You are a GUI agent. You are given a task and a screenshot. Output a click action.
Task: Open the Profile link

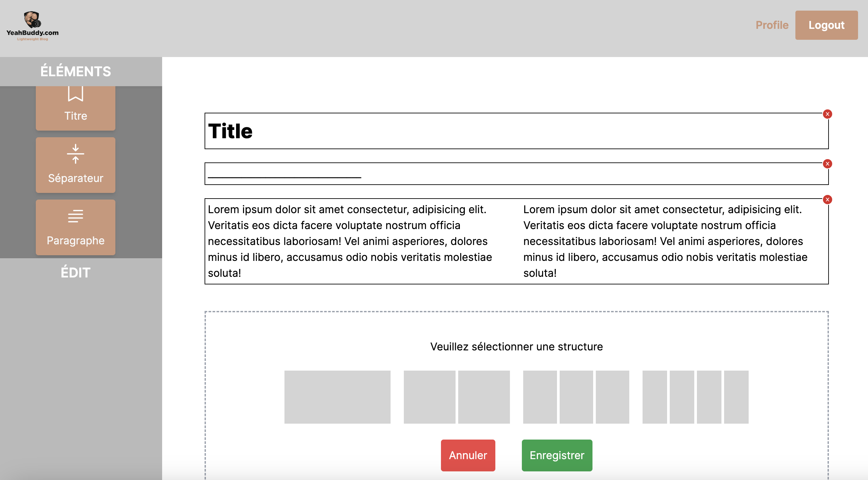tap(772, 25)
